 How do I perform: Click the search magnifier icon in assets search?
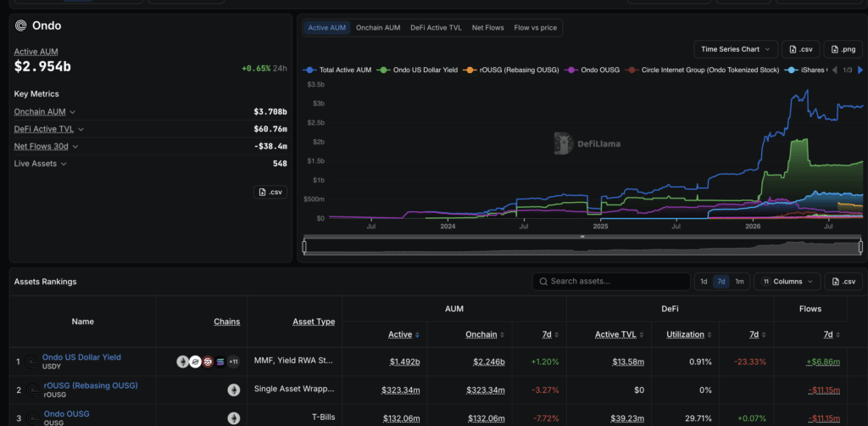pos(543,282)
